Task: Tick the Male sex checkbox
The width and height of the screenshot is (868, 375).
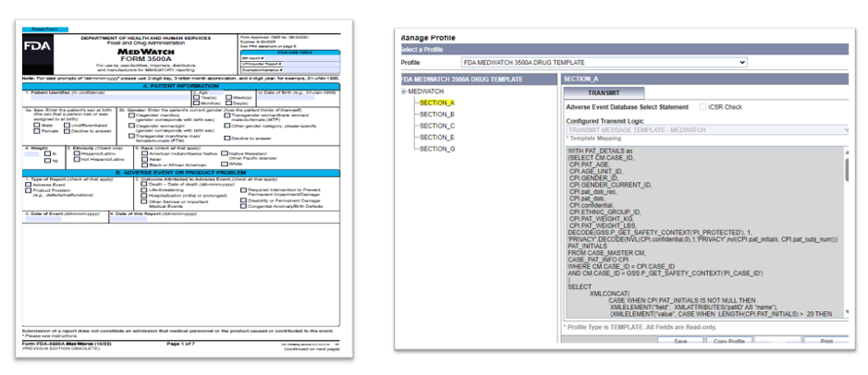Action: [37, 125]
